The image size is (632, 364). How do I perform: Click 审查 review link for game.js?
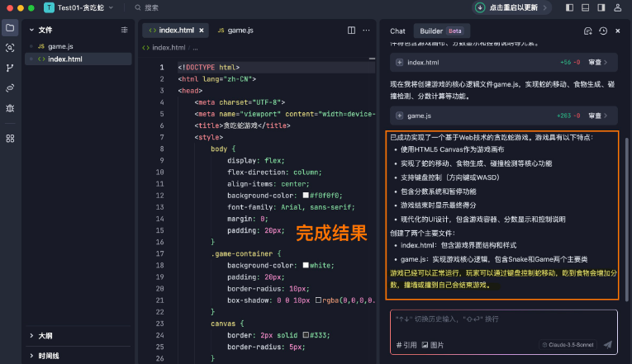click(x=599, y=116)
